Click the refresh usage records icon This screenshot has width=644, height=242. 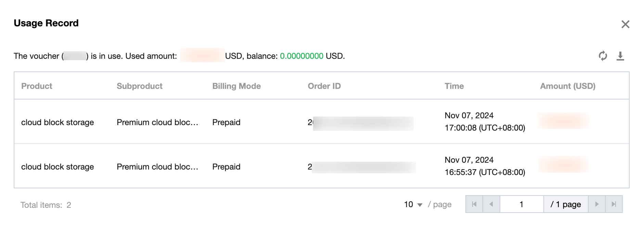tap(603, 56)
